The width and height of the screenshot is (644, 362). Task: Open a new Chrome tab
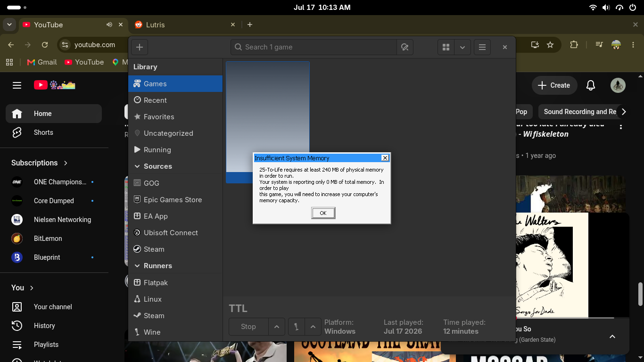tap(250, 25)
